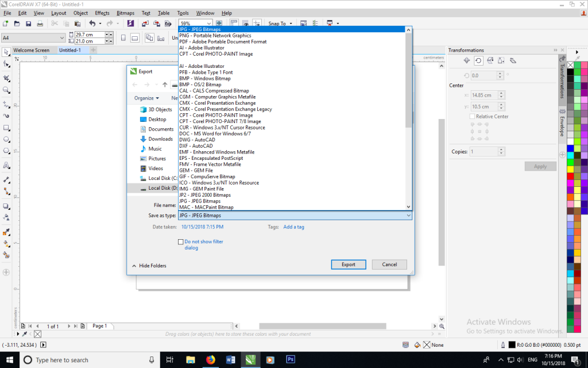
Task: Select the Pick tool in the toolbox
Action: 6,52
